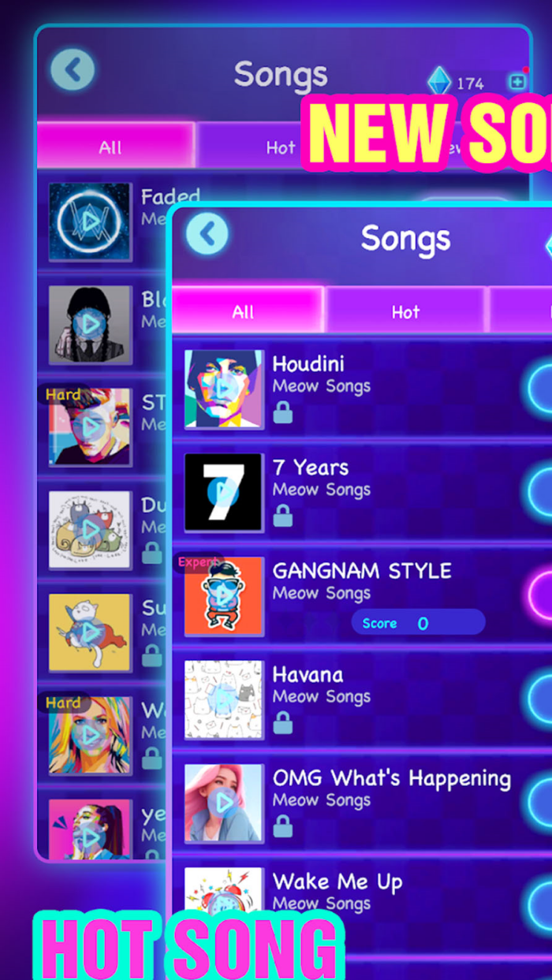Tap the Wake Me Up song title
The image size is (552, 980).
(338, 881)
